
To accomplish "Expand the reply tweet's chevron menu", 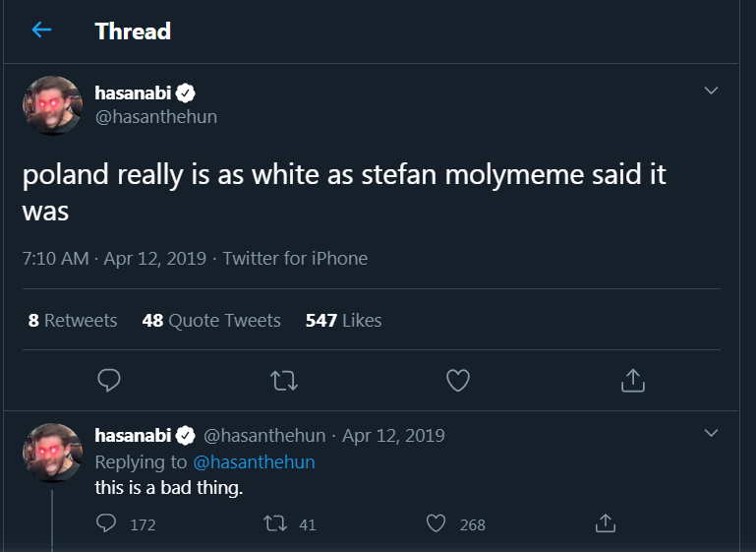I will coord(712,433).
